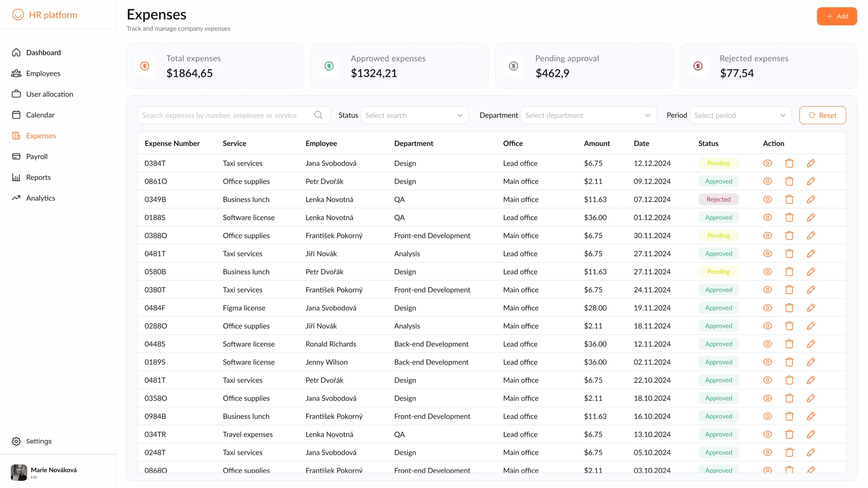Open the Expenses section in sidebar
This screenshot has width=868, height=488.
41,136
